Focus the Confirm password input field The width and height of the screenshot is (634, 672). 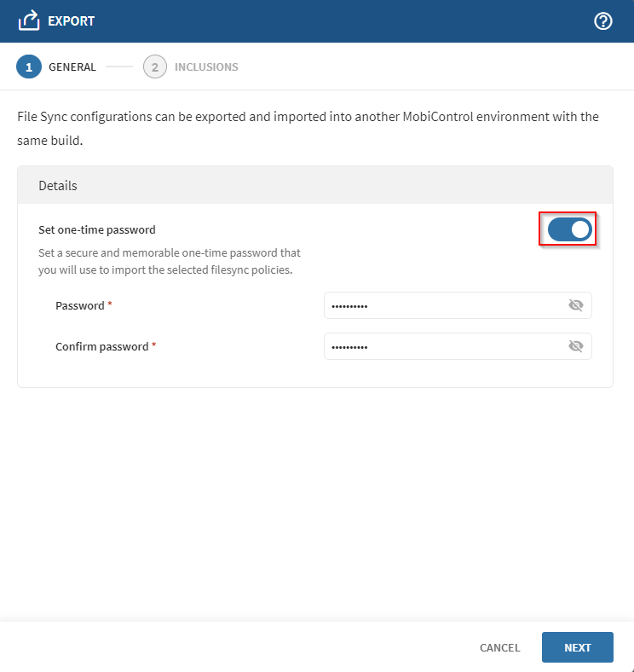(x=443, y=346)
